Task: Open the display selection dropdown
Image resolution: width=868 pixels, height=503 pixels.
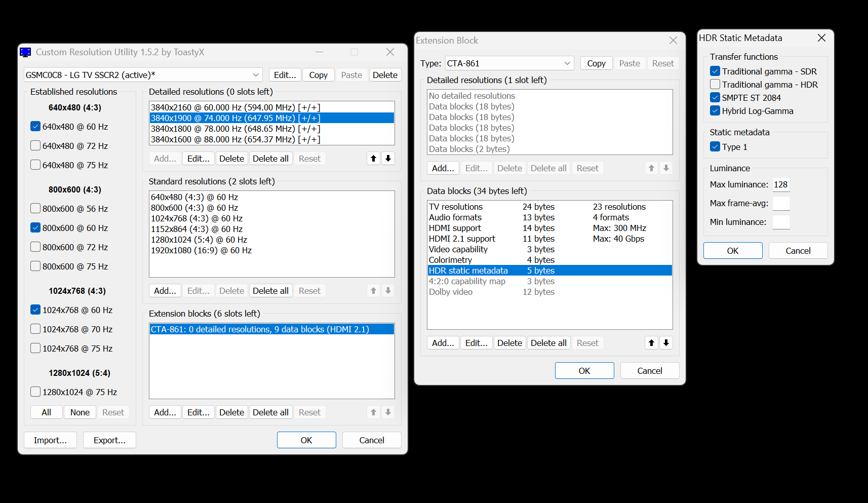Action: click(255, 74)
